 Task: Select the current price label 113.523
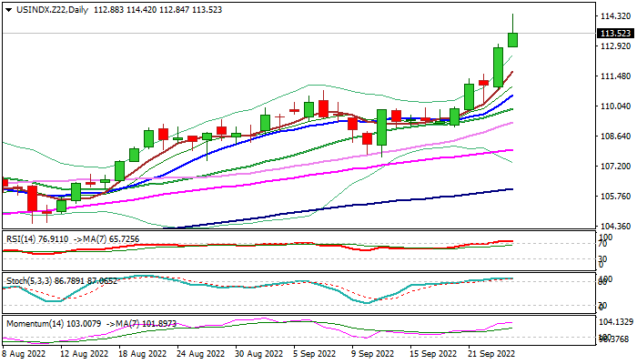tap(616, 34)
